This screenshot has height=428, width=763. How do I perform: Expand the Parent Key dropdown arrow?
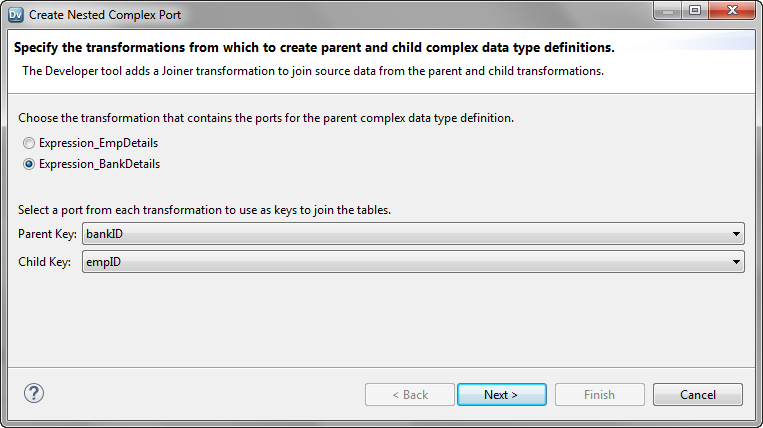point(737,235)
